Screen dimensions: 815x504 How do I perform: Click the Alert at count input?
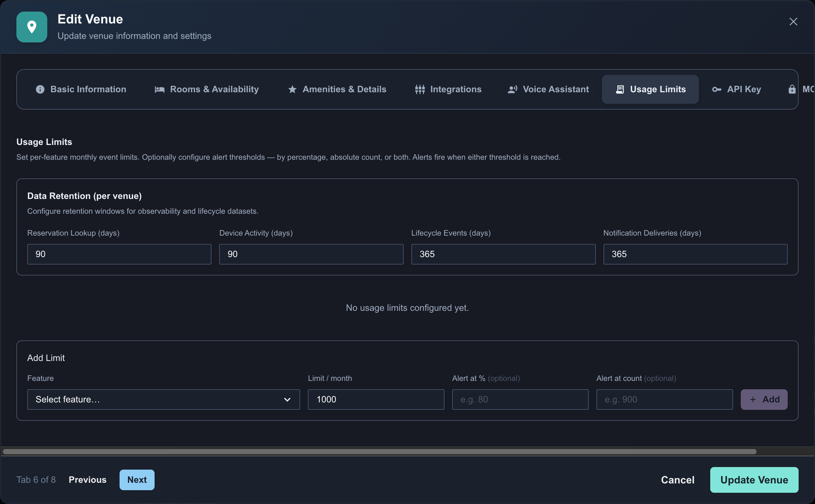[x=664, y=399]
